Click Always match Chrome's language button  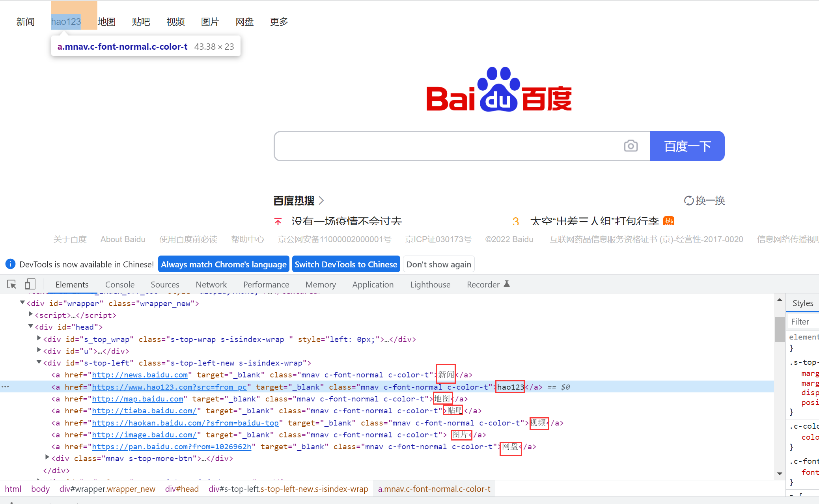pos(224,264)
